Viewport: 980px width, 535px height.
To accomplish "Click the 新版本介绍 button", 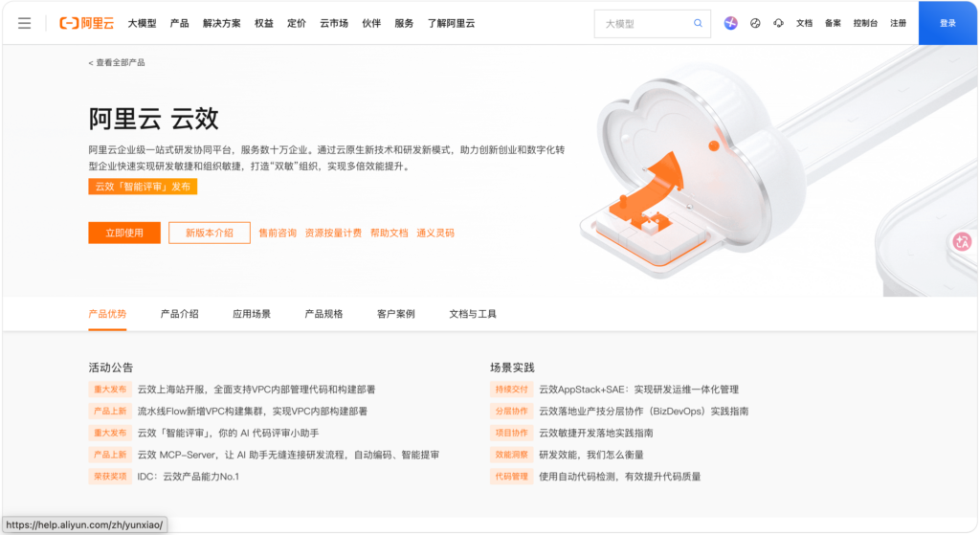I will pyautogui.click(x=210, y=233).
